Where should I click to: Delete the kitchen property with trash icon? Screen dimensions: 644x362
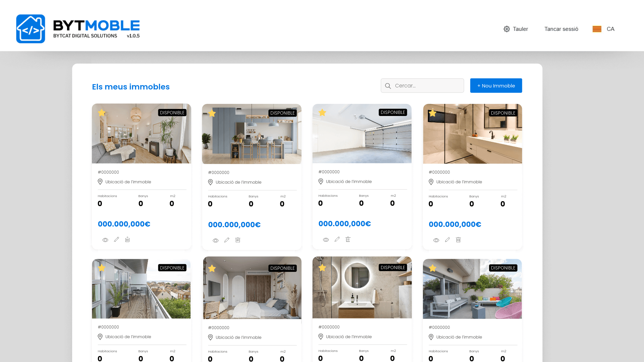coord(238,240)
